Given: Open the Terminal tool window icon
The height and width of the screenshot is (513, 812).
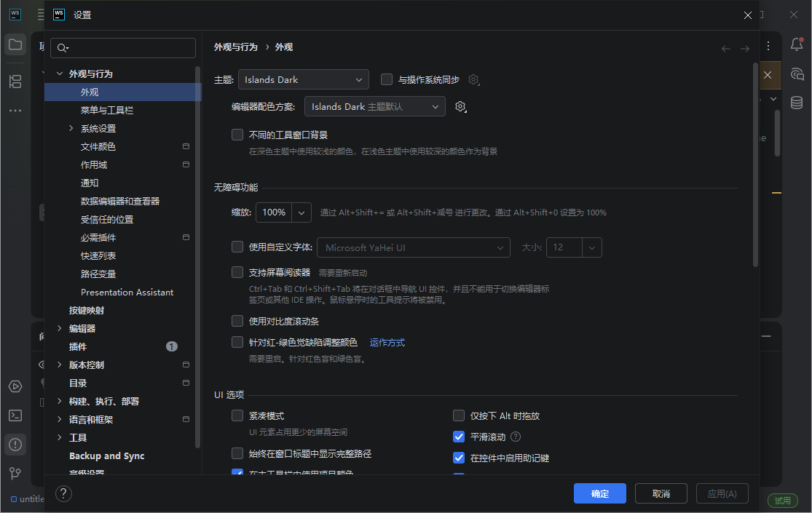Looking at the screenshot, I should click(15, 415).
